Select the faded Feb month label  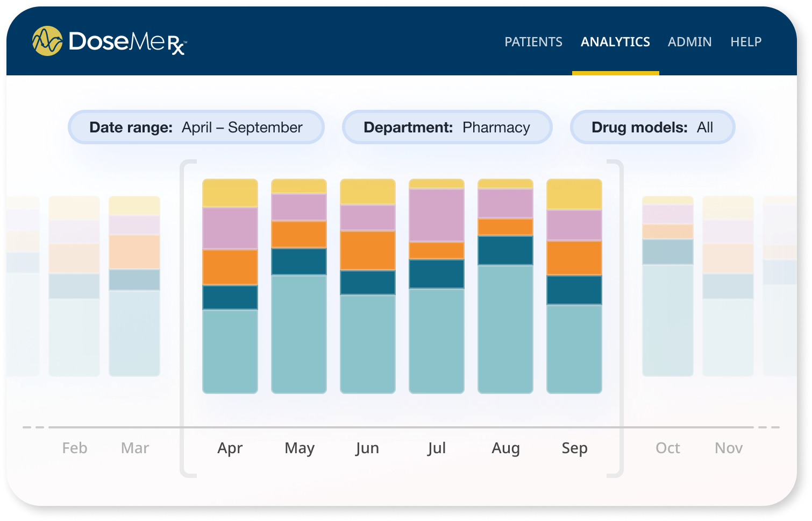point(74,448)
